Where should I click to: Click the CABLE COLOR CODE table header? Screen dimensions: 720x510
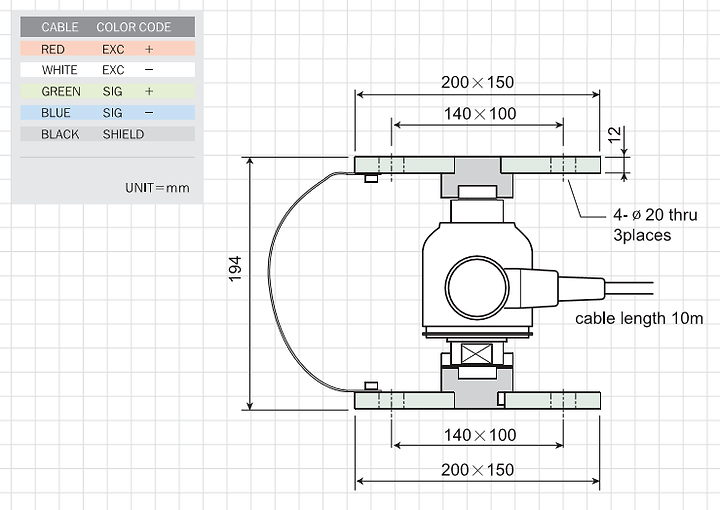[x=107, y=27]
